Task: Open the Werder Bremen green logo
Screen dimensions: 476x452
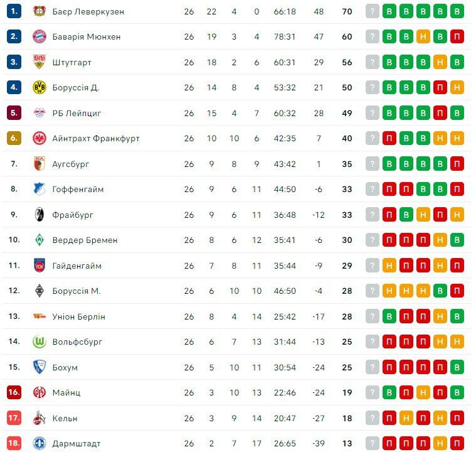Action: [40, 240]
